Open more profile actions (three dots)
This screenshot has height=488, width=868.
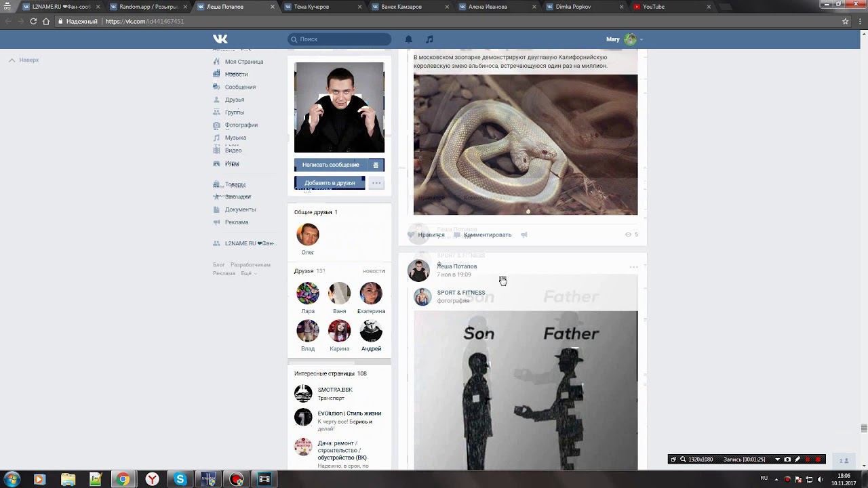click(376, 183)
